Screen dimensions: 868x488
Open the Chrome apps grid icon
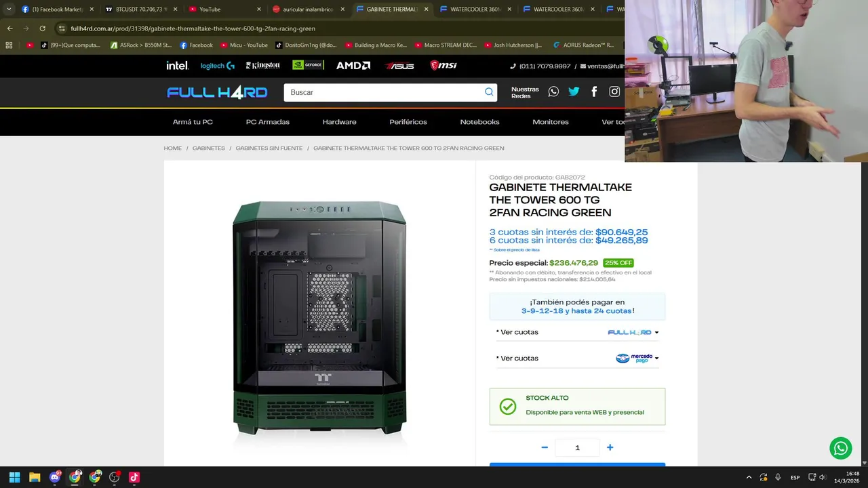(x=9, y=45)
